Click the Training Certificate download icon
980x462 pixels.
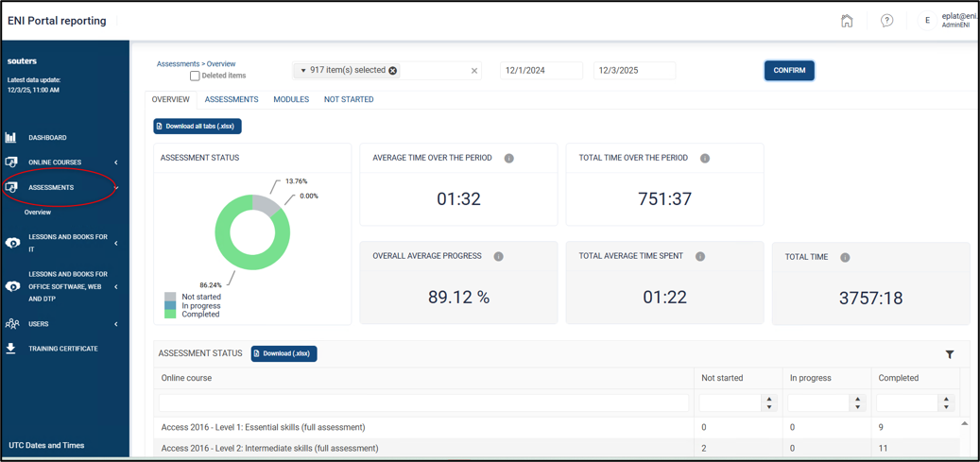tap(11, 349)
